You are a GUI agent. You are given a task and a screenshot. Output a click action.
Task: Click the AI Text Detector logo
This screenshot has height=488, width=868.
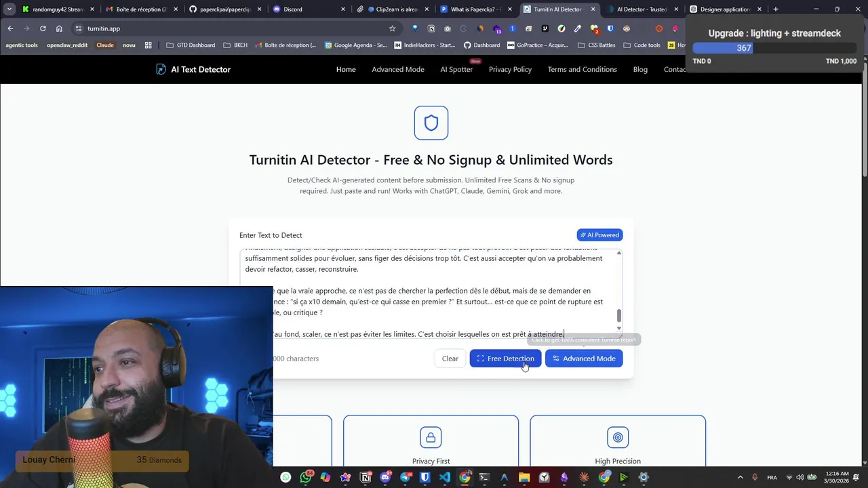click(x=193, y=69)
